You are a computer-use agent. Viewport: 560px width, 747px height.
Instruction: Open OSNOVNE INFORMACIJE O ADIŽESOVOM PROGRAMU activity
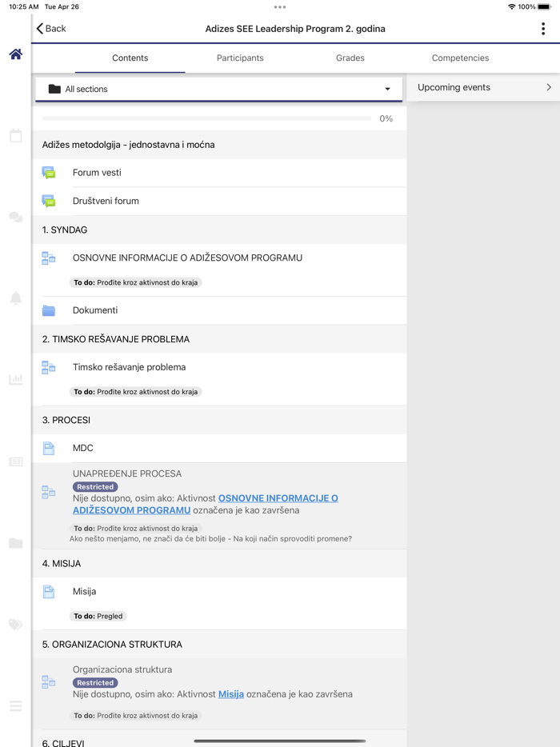[219, 270]
